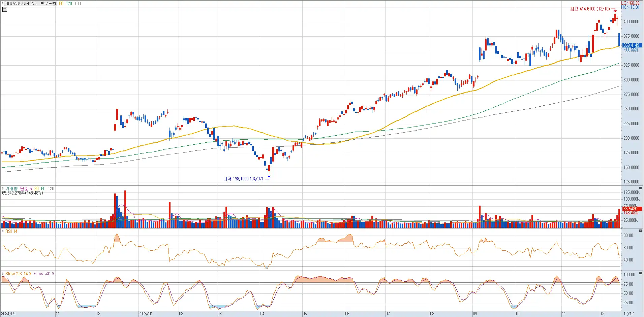Click the Stochastic 100,00 axis label

(x=629, y=275)
